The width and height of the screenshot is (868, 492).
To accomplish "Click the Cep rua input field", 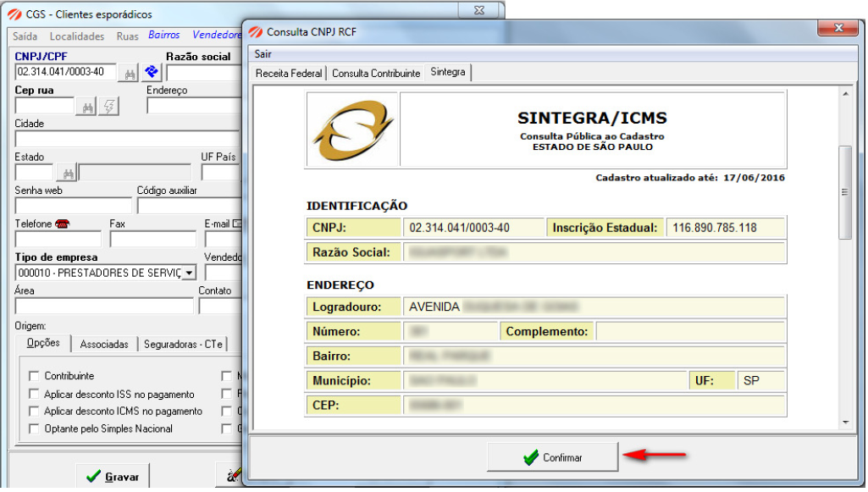I will 44,106.
